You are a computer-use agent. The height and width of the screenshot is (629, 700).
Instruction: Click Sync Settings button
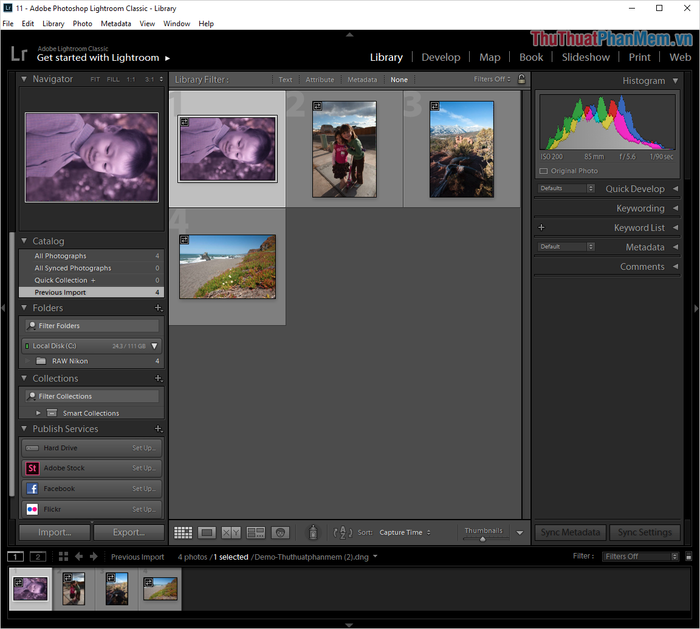click(x=645, y=532)
